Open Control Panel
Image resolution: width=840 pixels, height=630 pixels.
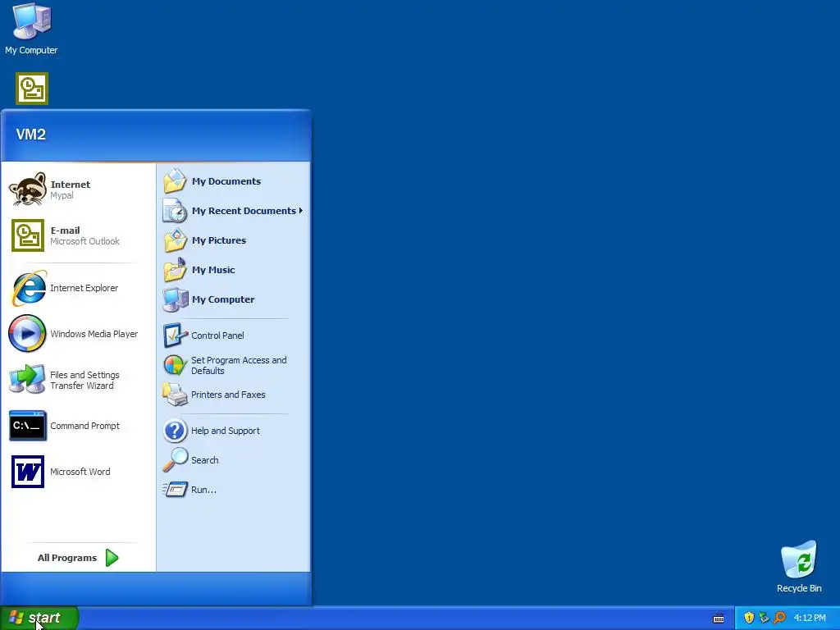(233, 336)
